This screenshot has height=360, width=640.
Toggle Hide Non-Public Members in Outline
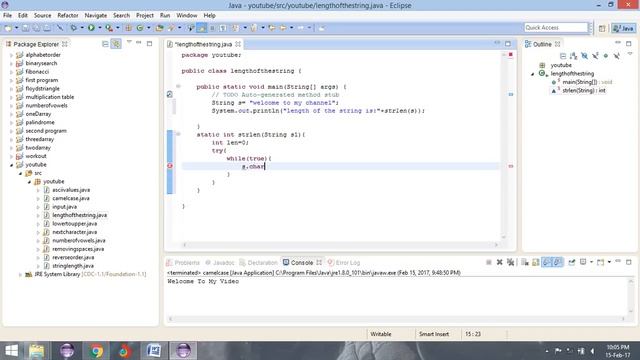point(606,56)
